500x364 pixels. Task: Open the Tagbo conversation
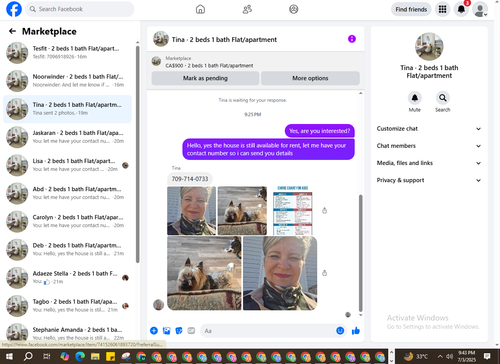coord(68,306)
